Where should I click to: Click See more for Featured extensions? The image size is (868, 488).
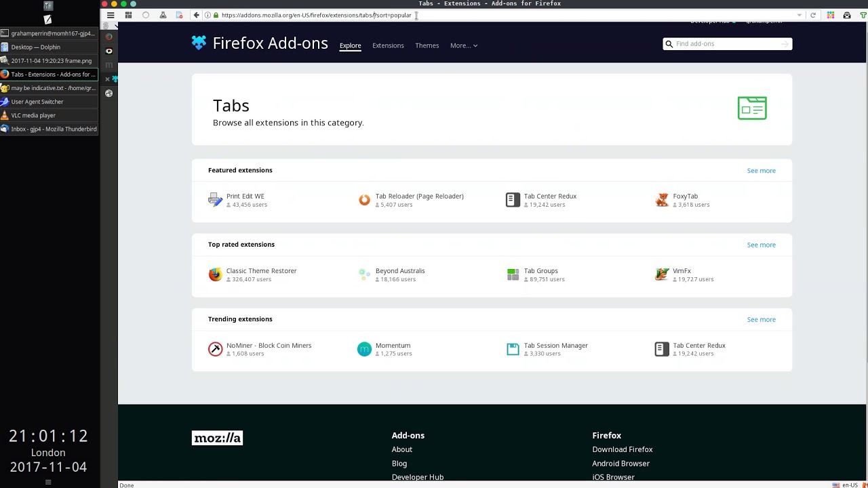(761, 171)
